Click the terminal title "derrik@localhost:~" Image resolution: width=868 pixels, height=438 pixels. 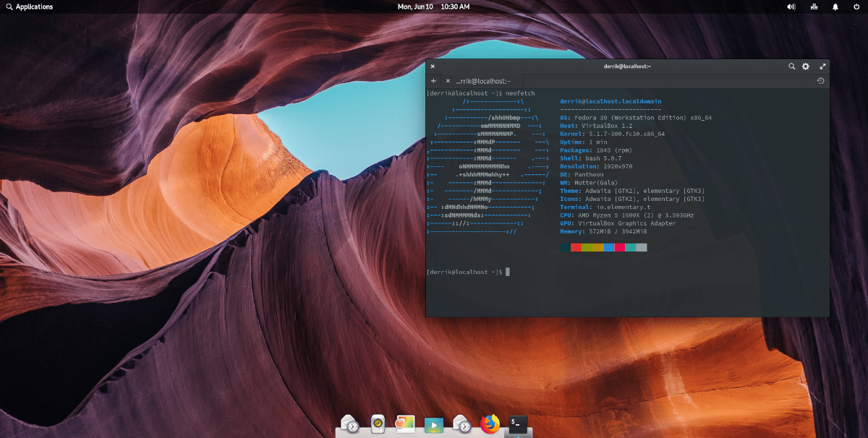click(627, 66)
